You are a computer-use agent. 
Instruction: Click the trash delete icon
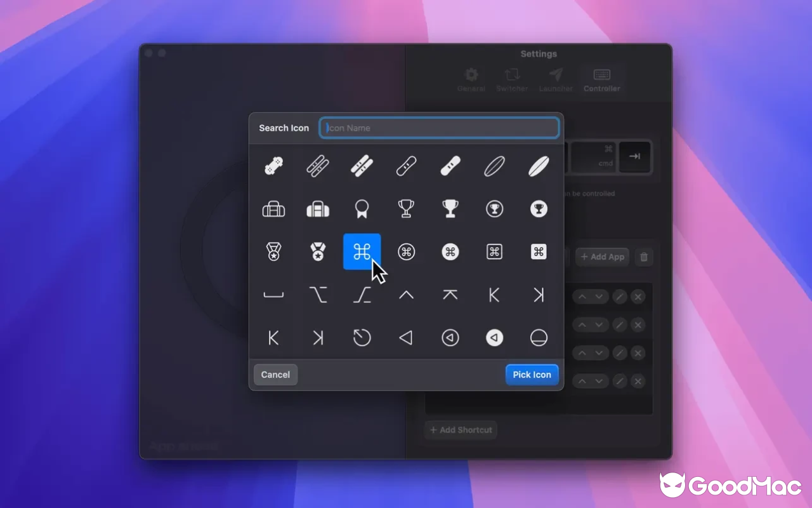pyautogui.click(x=643, y=257)
